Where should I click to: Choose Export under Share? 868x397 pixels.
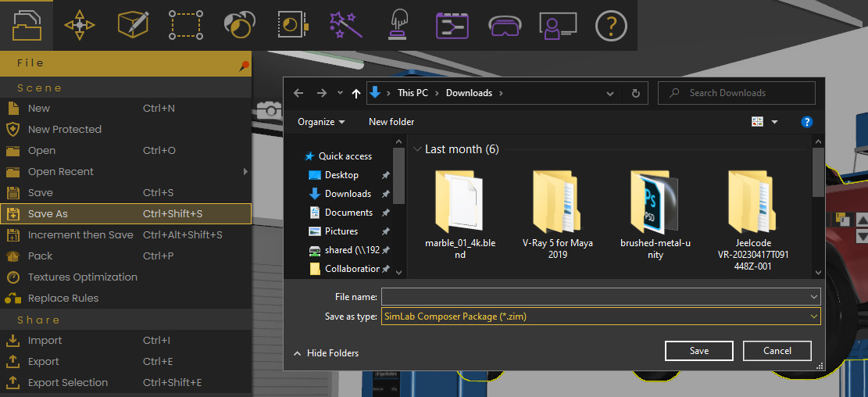click(x=126, y=362)
